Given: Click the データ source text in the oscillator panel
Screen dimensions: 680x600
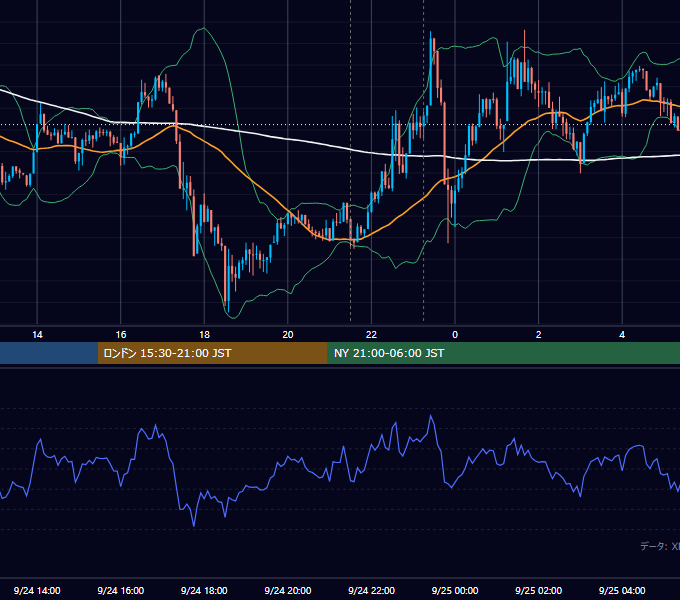Looking at the screenshot, I should (660, 546).
